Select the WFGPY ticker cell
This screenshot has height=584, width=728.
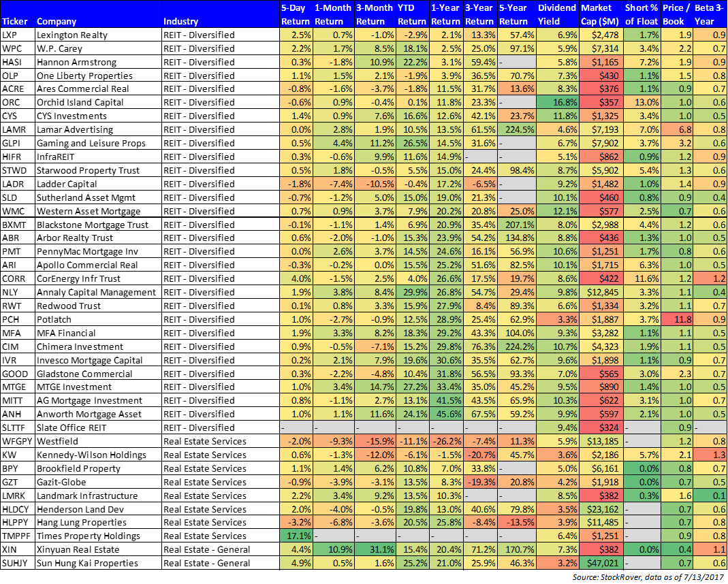click(x=18, y=442)
